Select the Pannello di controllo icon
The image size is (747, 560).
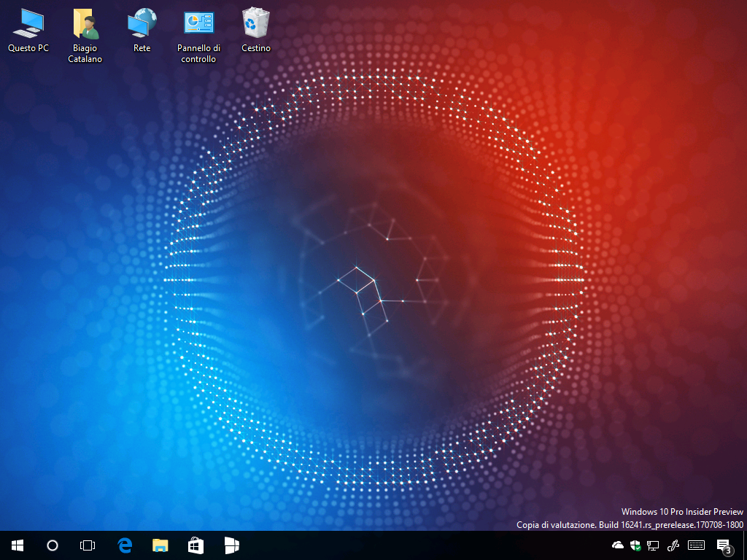(x=198, y=35)
